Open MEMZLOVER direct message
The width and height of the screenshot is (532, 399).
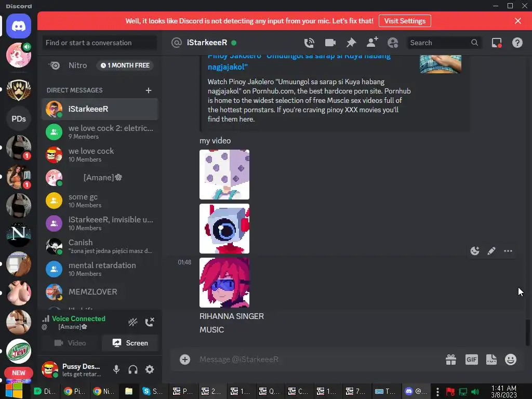[x=100, y=292]
